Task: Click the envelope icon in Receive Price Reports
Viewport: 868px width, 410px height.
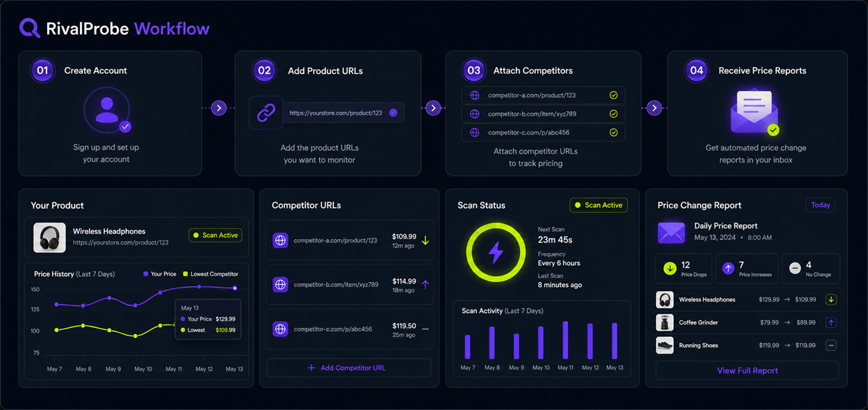Action: 754,113
